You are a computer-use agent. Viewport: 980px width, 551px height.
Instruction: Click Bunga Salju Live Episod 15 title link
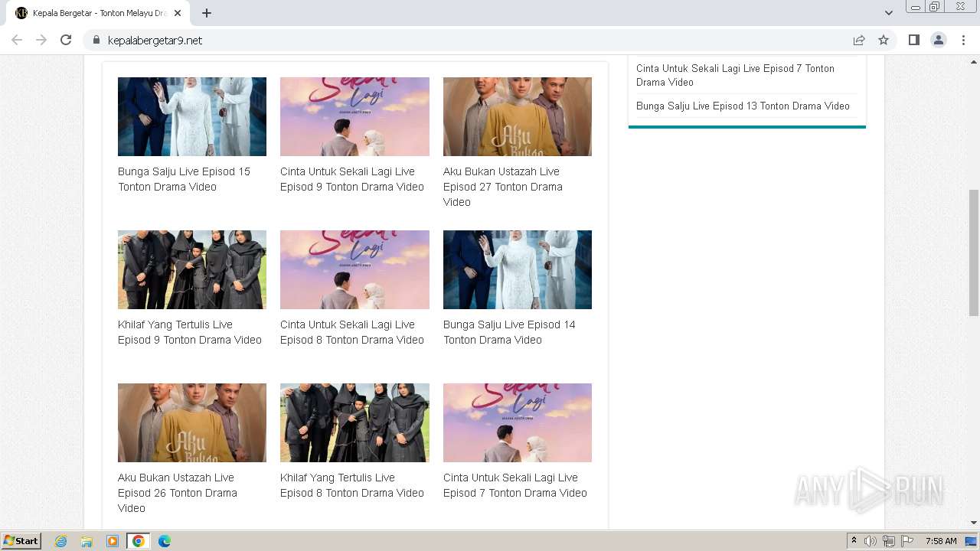pyautogui.click(x=184, y=179)
